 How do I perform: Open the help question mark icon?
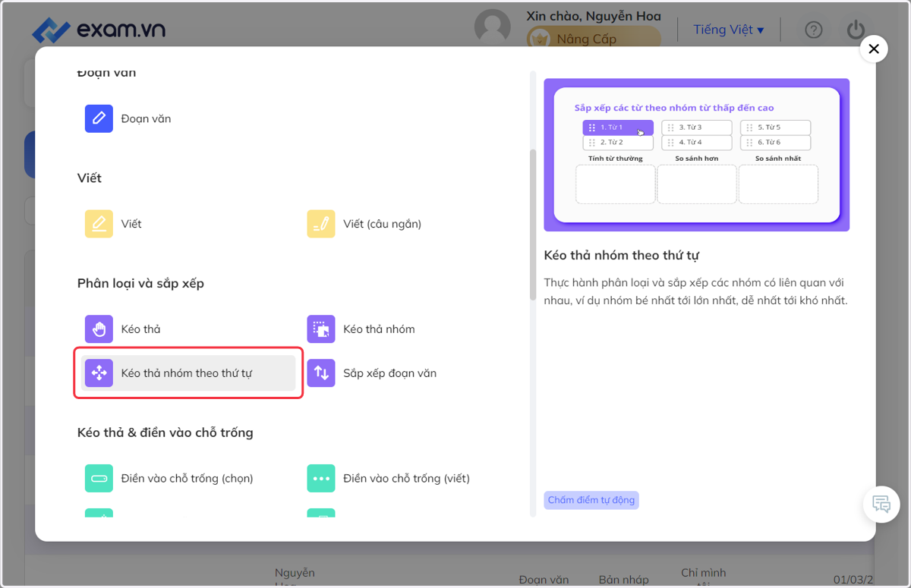(814, 30)
